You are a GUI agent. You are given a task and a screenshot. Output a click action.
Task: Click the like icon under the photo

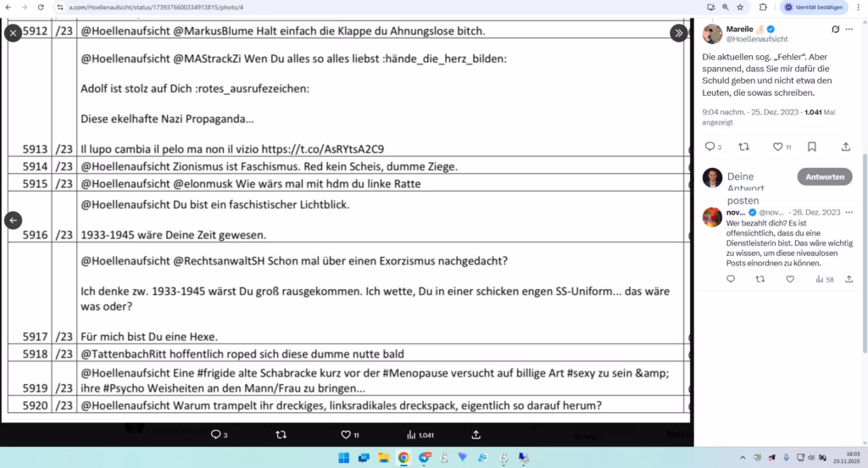tap(346, 434)
